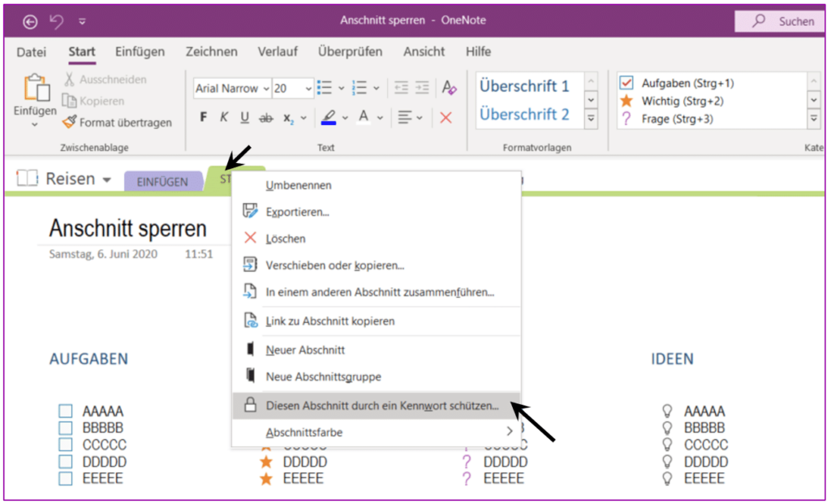Open the Hilfe ribbon tab

click(x=478, y=52)
